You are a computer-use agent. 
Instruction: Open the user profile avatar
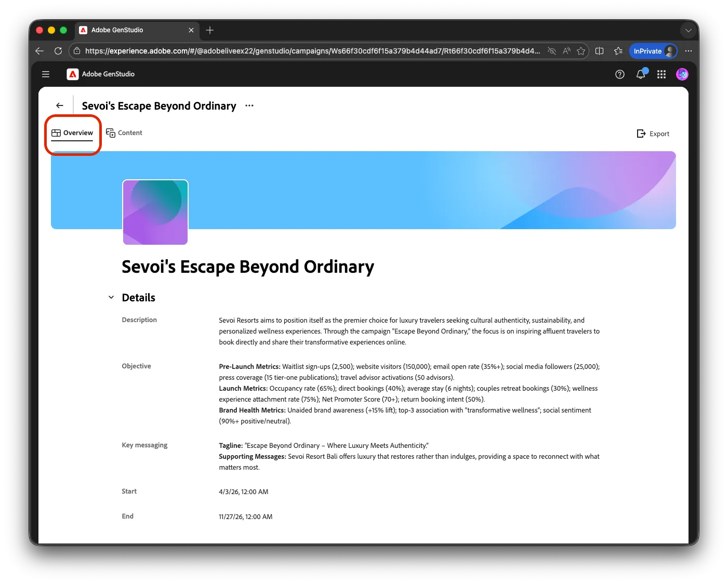[x=682, y=74]
